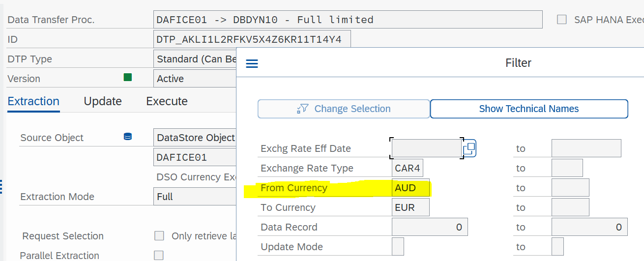Click the Exchange Rate Type field CAR4
This screenshot has width=644, height=261.
(x=408, y=168)
